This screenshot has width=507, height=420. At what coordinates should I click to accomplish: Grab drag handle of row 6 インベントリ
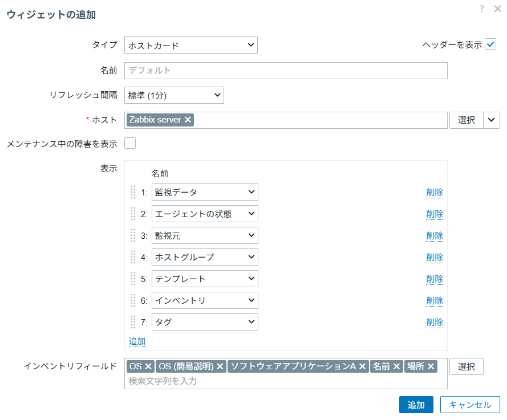[133, 300]
